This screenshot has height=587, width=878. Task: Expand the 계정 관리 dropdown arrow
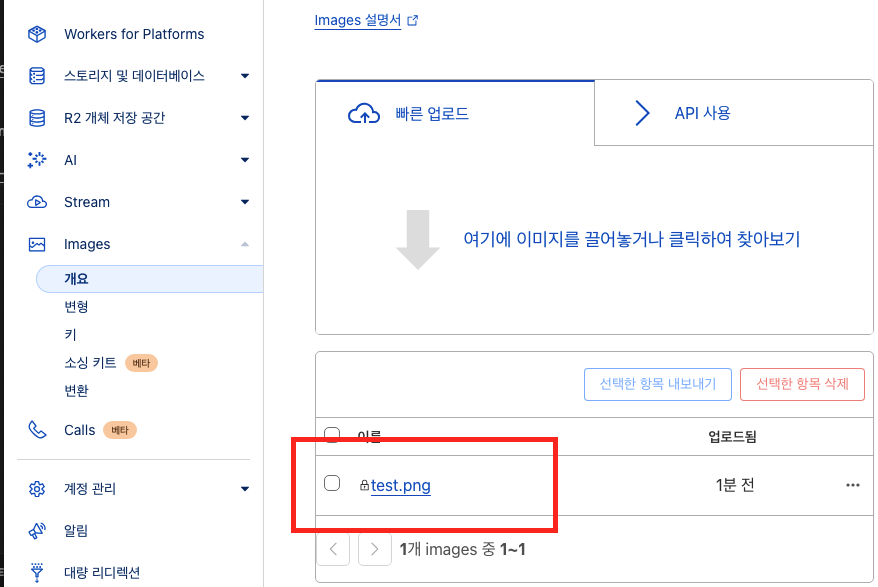[245, 489]
